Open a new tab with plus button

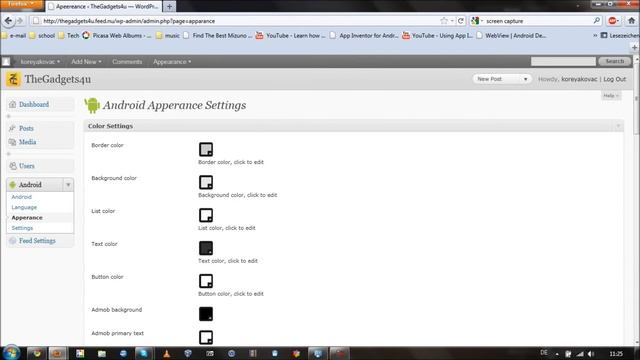tap(169, 7)
